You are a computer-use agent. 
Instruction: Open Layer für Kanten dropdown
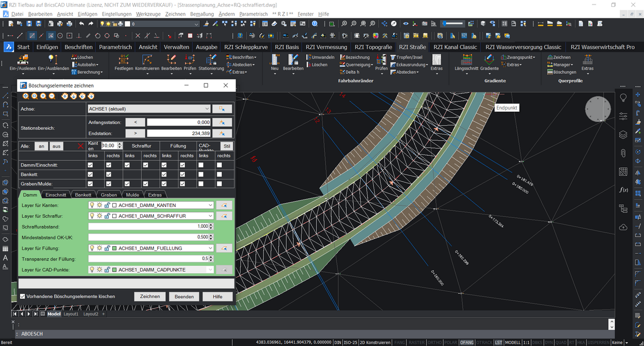(151, 205)
